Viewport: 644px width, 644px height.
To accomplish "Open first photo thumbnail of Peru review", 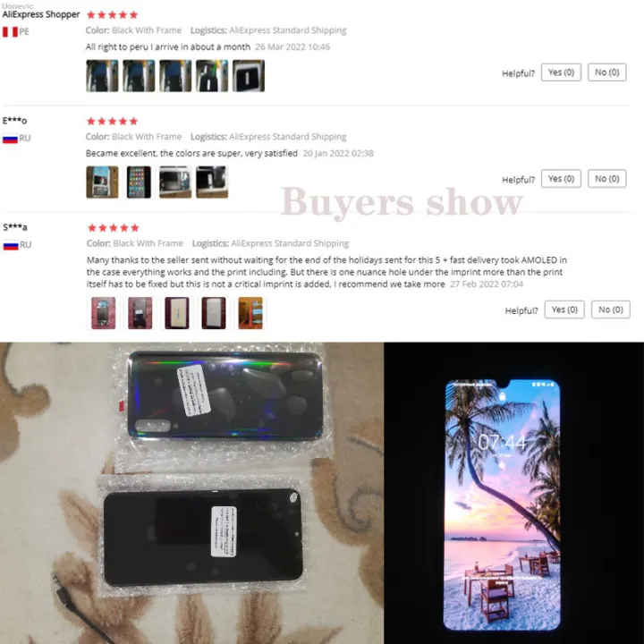I will (102, 75).
